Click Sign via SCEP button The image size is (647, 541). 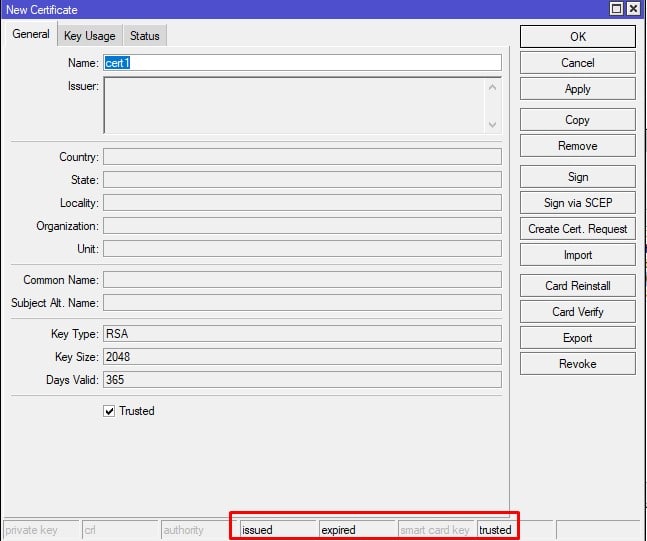pos(578,203)
